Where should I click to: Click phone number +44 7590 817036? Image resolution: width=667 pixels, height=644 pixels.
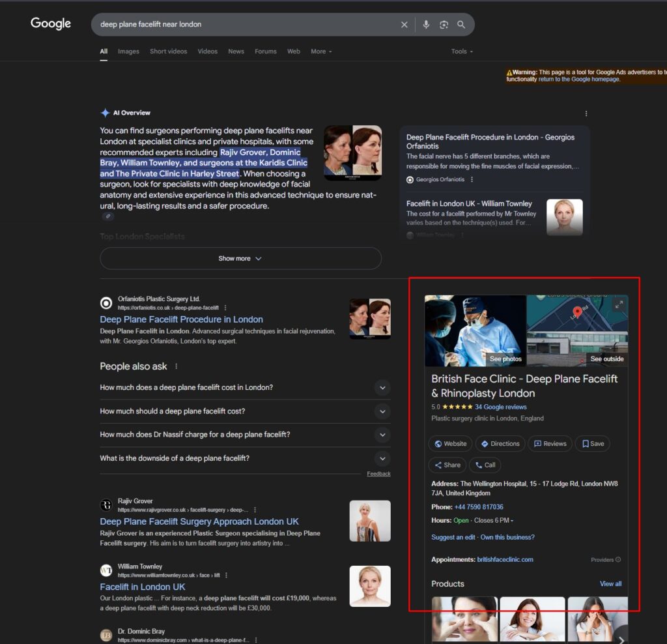tap(479, 507)
